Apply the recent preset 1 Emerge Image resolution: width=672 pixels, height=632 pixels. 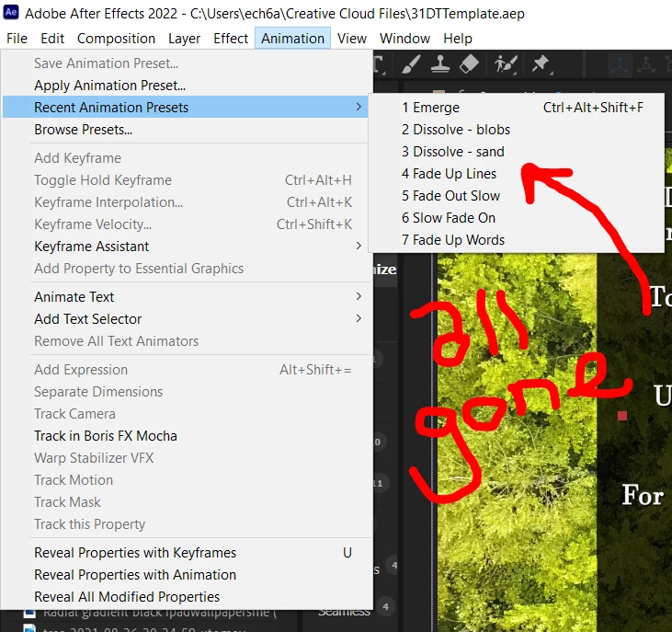click(517, 108)
